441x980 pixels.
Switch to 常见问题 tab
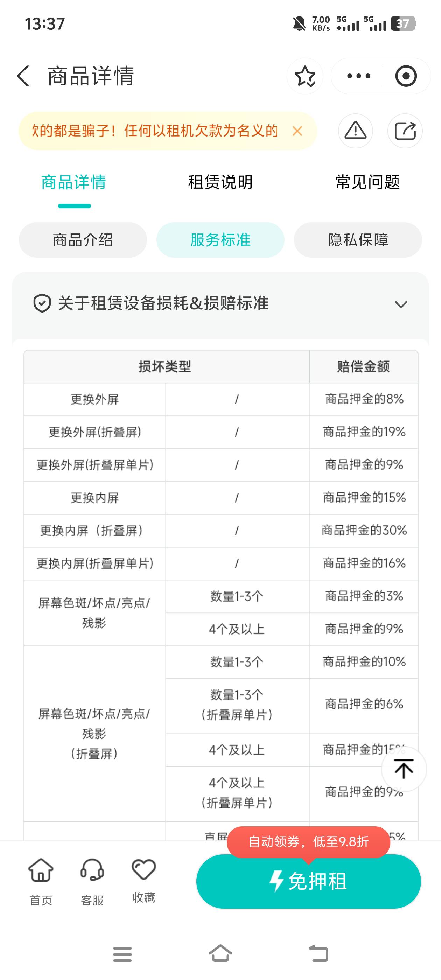tap(367, 182)
